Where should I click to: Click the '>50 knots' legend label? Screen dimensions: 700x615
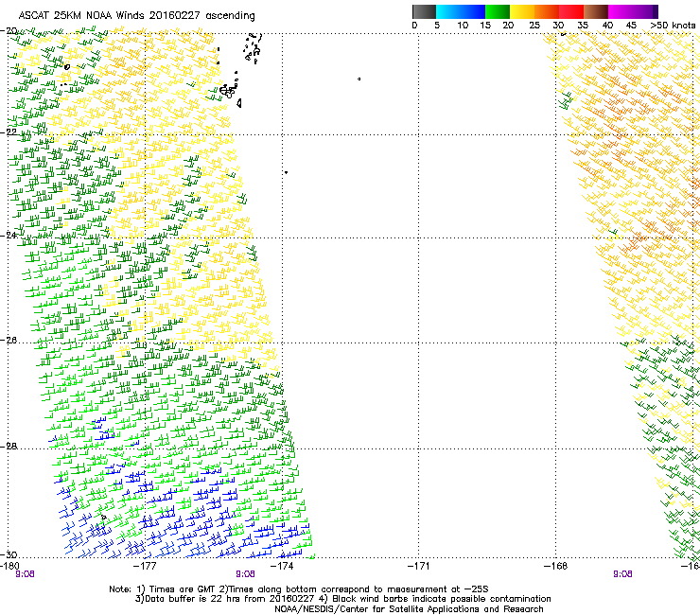pyautogui.click(x=673, y=26)
